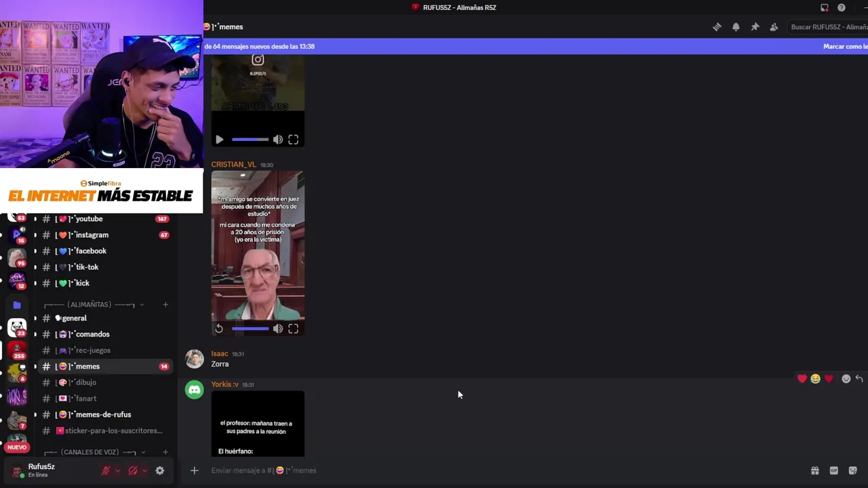The width and height of the screenshot is (868, 488).
Task: Click the plus attach button in message bar
Action: [x=194, y=470]
